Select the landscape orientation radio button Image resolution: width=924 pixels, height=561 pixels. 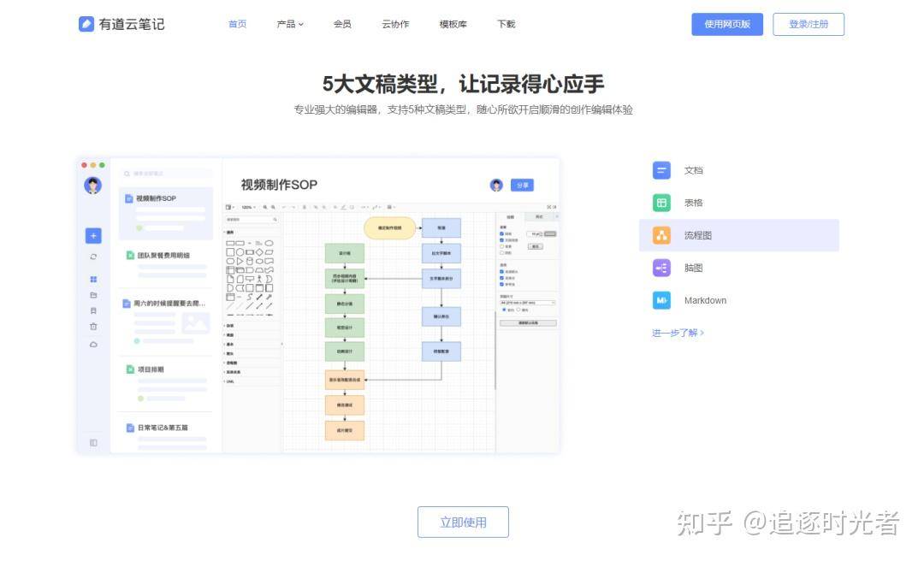[518, 310]
